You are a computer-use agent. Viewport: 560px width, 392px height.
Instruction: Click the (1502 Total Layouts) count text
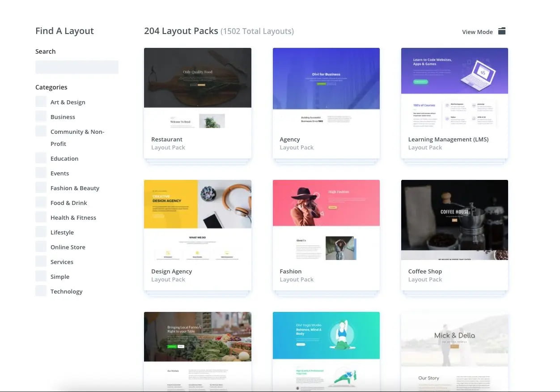[257, 31]
